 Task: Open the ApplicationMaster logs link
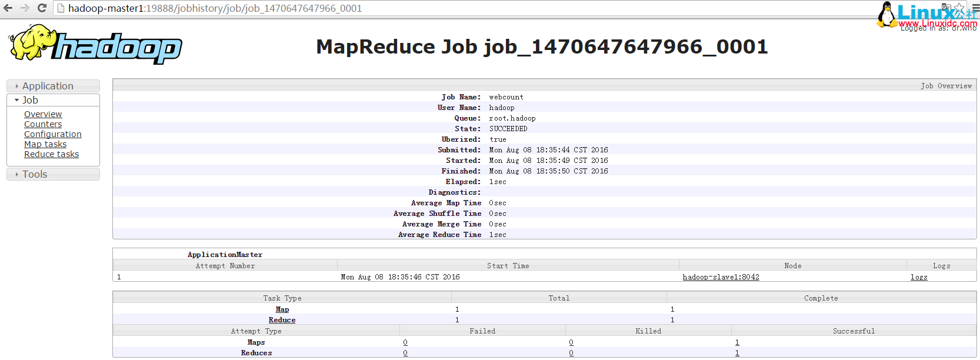pos(919,277)
